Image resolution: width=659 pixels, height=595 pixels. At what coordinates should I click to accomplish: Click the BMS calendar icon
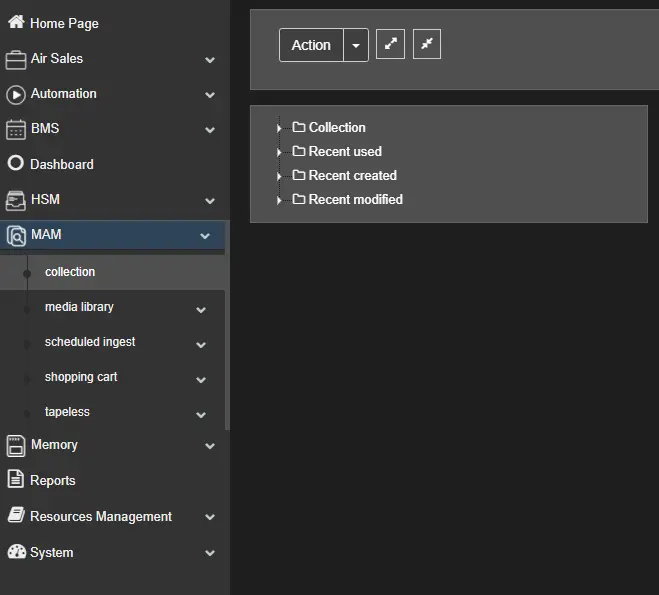point(16,129)
